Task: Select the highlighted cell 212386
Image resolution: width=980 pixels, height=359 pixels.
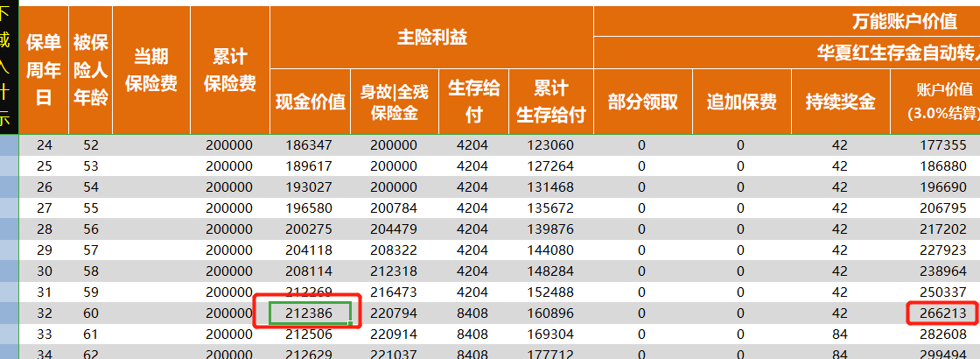Action: click(310, 313)
